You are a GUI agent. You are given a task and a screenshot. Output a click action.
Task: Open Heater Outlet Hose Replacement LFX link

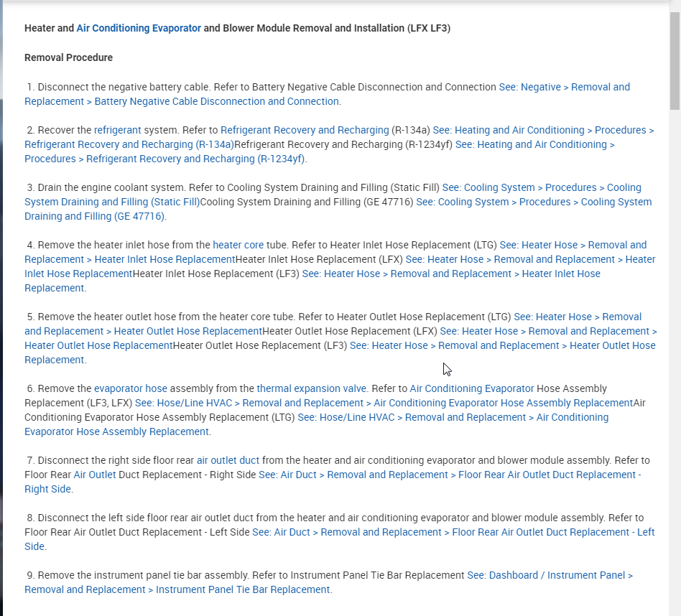coord(548,331)
